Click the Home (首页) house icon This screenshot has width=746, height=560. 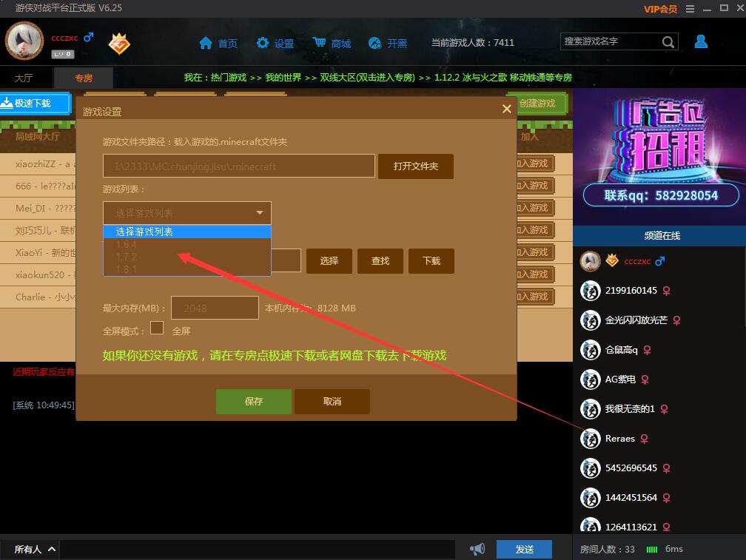[x=206, y=44]
